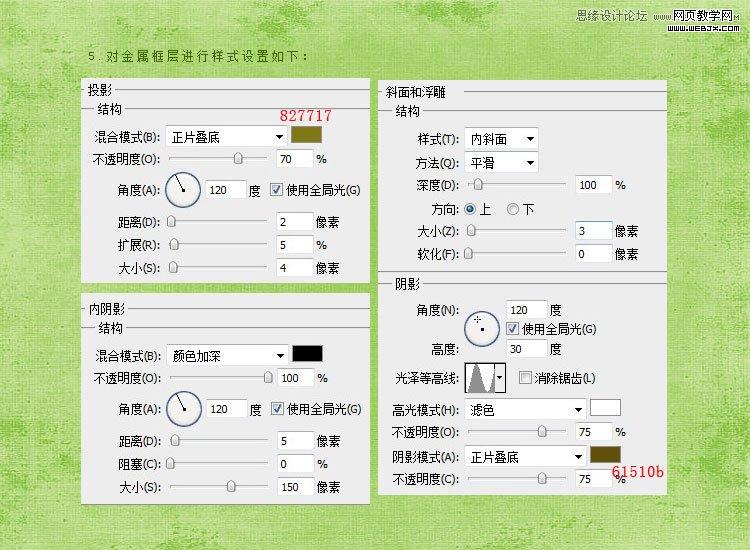750x550 pixels.
Task: Click Inner Shadow black color swatch
Action: click(308, 353)
